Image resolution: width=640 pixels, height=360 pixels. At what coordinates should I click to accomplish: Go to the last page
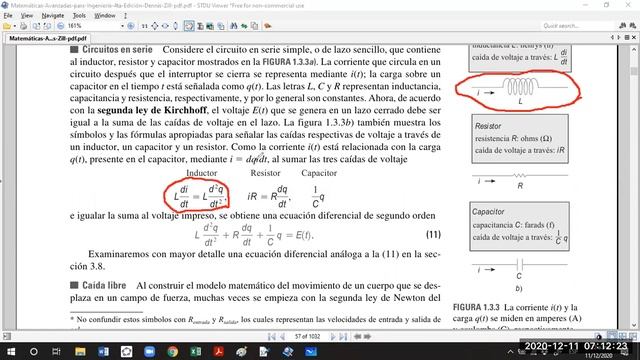tap(343, 337)
